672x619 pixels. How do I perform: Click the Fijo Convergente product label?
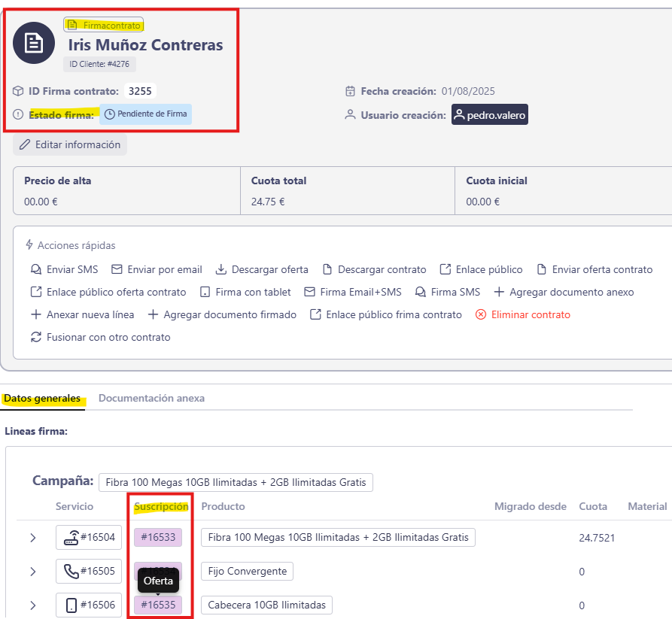(x=247, y=571)
